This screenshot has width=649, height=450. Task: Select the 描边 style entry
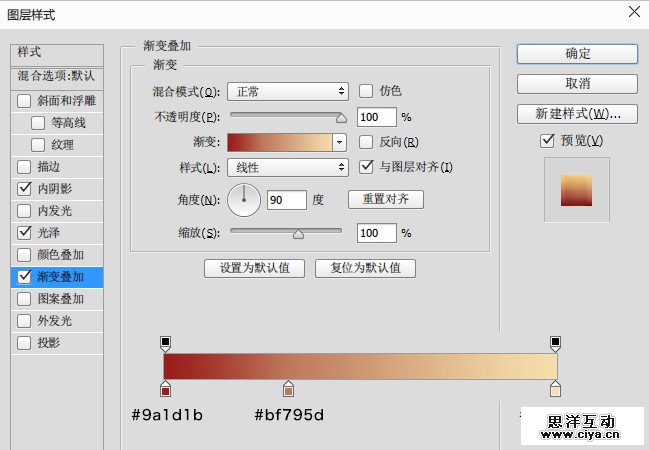click(x=49, y=167)
